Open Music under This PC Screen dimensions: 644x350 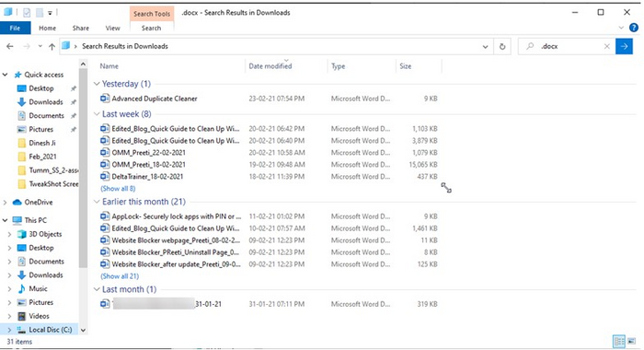click(x=38, y=288)
